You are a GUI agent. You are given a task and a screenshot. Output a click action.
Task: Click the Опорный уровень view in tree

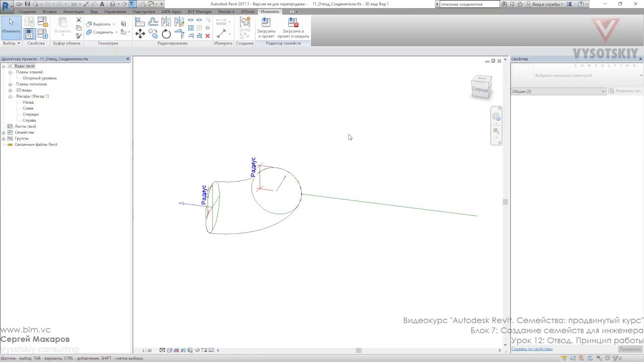coord(40,78)
